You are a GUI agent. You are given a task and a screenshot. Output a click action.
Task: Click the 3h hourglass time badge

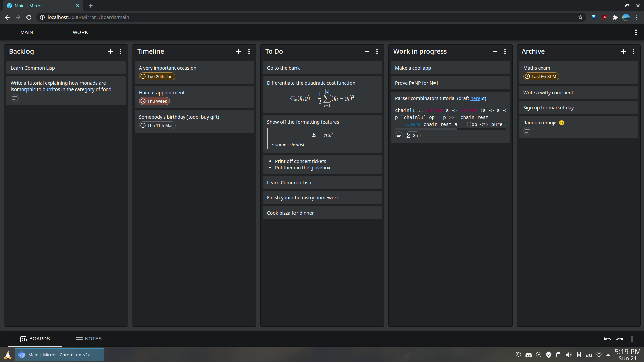coord(412,136)
